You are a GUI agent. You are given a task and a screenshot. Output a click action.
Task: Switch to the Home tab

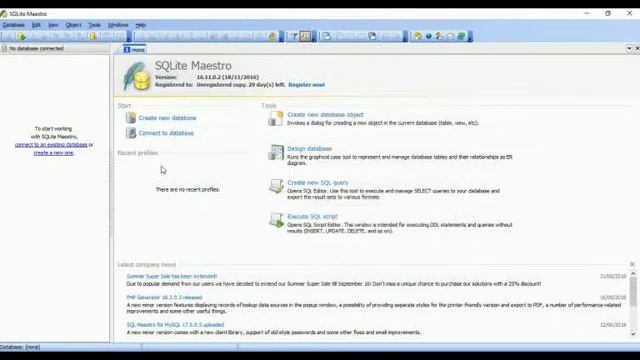click(x=134, y=50)
